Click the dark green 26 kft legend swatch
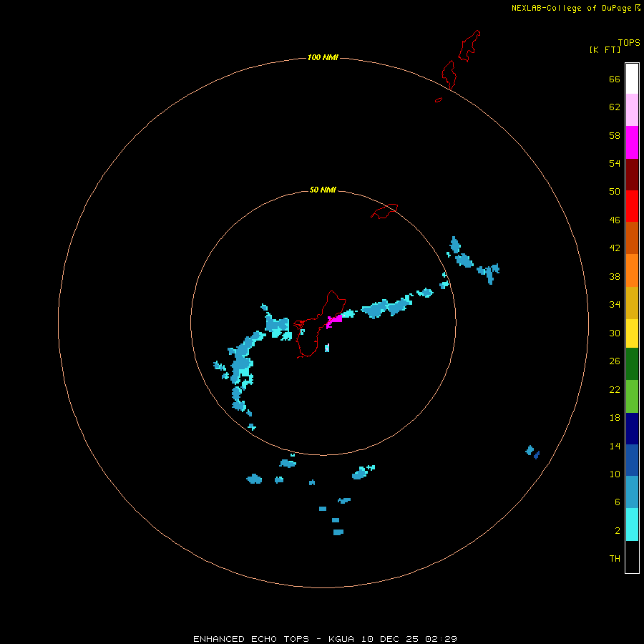644x644 pixels. click(632, 364)
